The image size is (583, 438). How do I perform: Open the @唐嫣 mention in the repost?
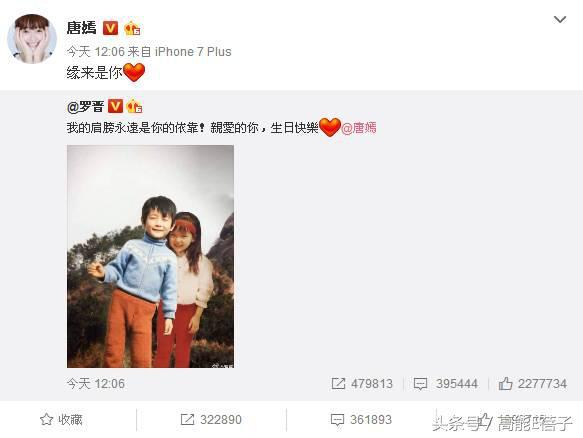(359, 128)
